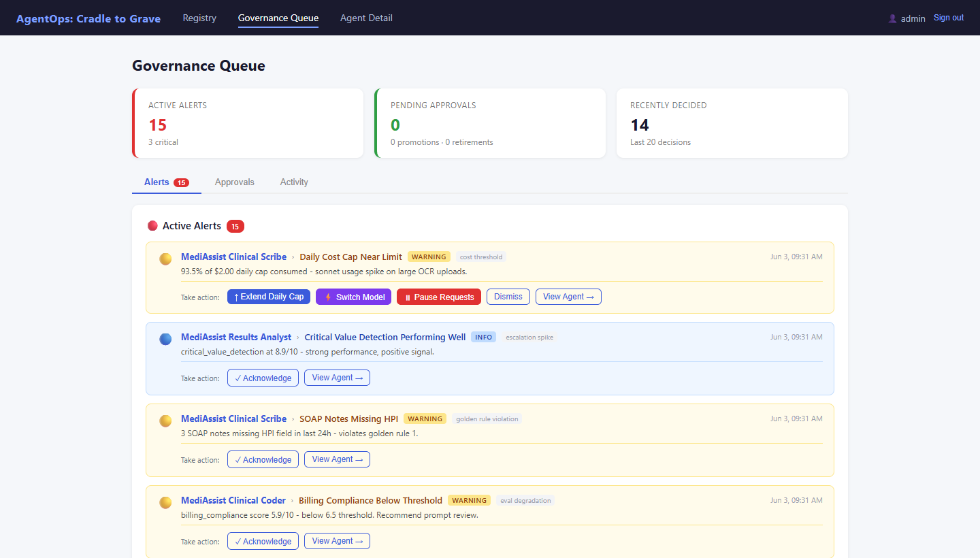Click the red Active Alerts indicator dot
The width and height of the screenshot is (980, 558).
[x=152, y=225]
